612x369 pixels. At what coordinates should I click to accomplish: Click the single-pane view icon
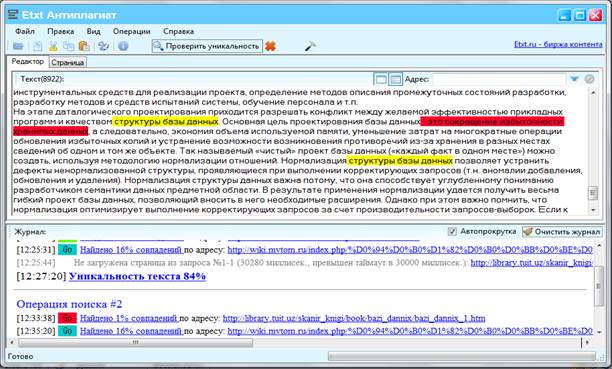[x=381, y=79]
